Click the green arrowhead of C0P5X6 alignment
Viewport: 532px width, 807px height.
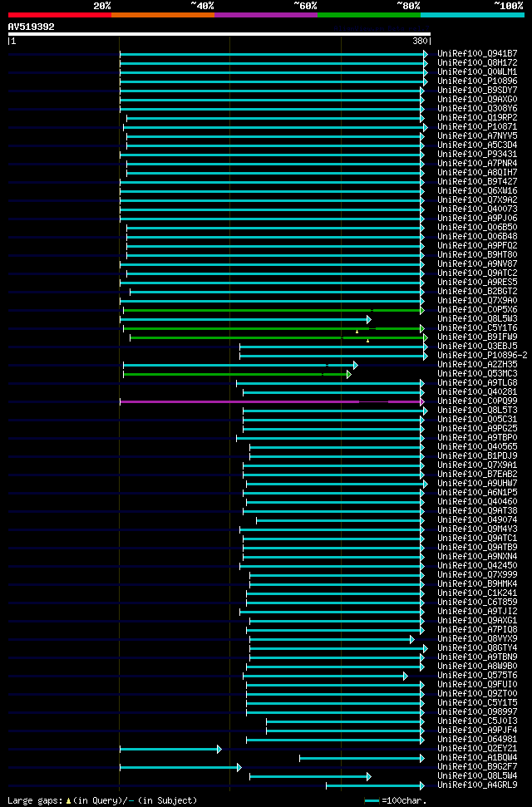422,310
